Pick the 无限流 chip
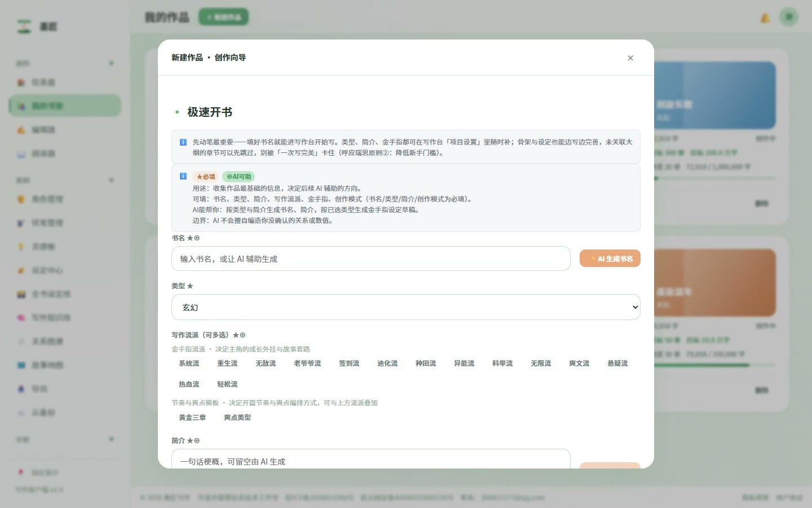Image resolution: width=812 pixels, height=508 pixels. 541,364
